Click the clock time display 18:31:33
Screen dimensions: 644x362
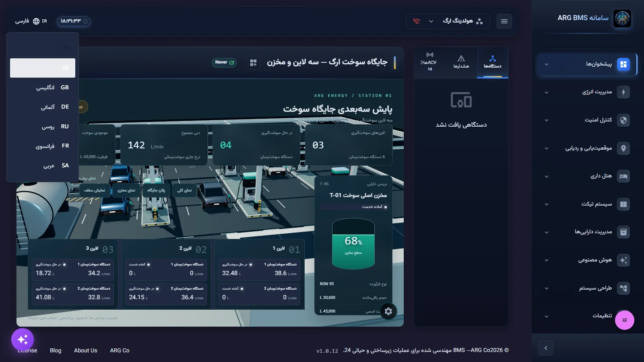(x=73, y=21)
